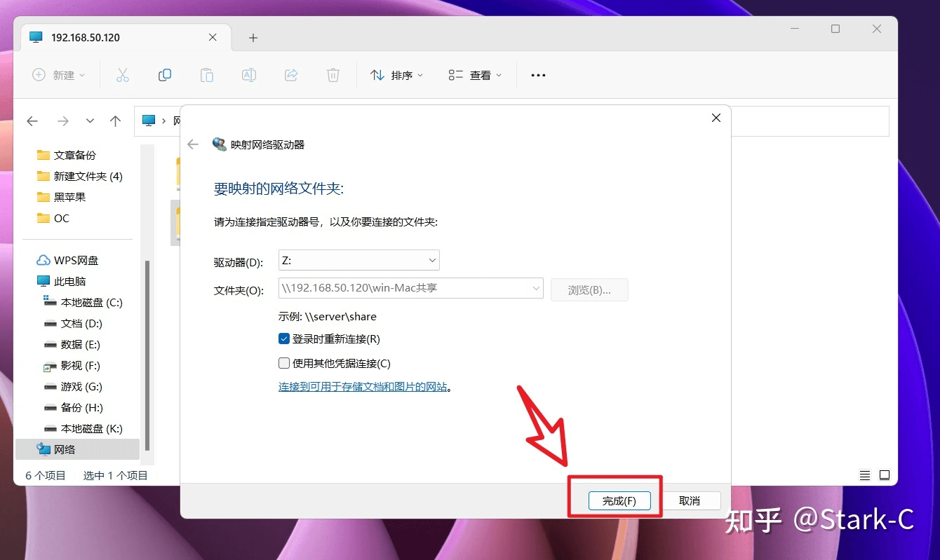Switch to large thumbnail view in the status bar
The height and width of the screenshot is (560, 940).
coord(885,474)
